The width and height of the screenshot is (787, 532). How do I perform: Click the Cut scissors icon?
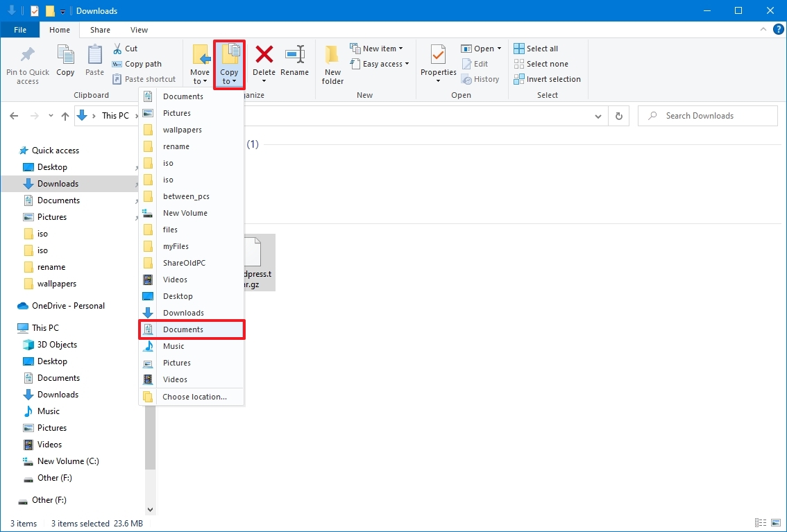click(117, 49)
